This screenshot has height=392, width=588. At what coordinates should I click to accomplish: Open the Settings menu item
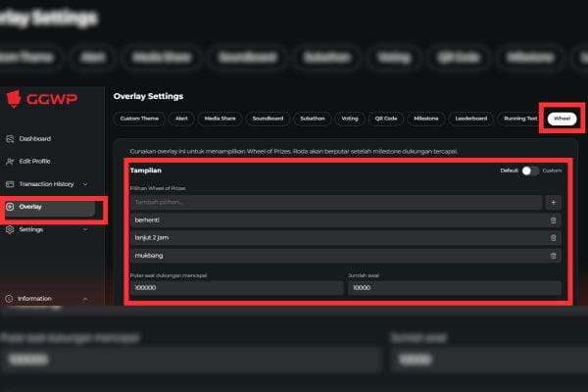tap(31, 229)
